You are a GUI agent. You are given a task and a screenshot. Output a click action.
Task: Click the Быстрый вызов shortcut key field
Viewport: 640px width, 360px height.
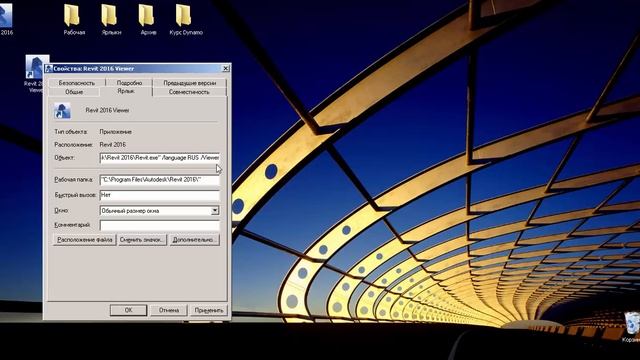click(160, 195)
